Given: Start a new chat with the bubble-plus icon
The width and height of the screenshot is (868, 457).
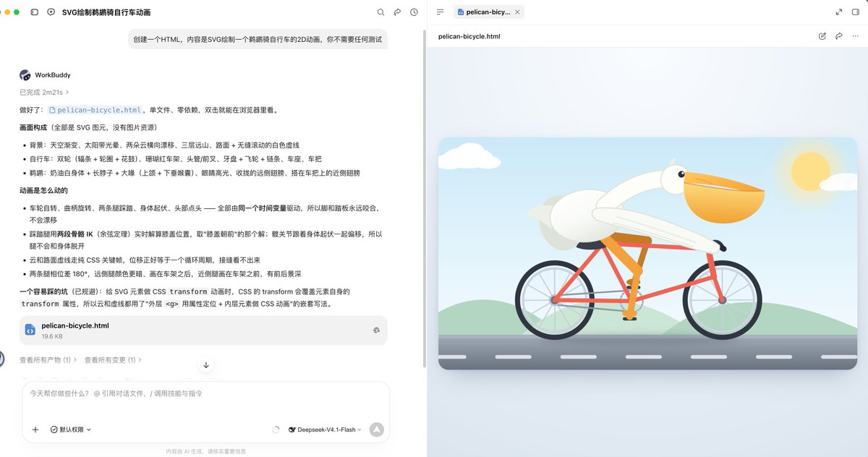Looking at the screenshot, I should (51, 12).
